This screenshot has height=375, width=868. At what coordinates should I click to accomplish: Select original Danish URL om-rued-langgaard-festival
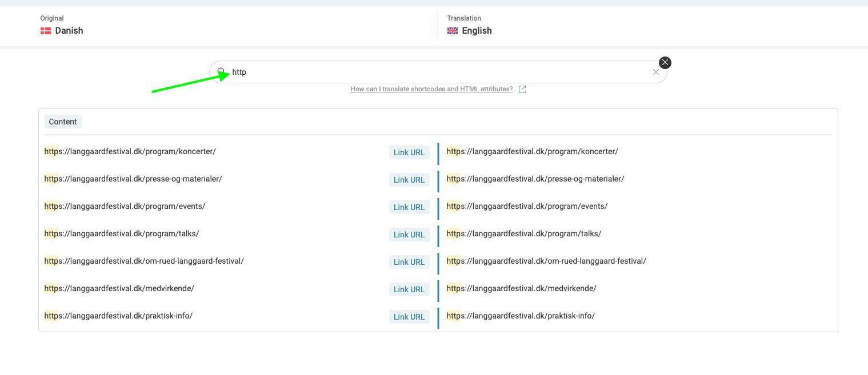[144, 261]
